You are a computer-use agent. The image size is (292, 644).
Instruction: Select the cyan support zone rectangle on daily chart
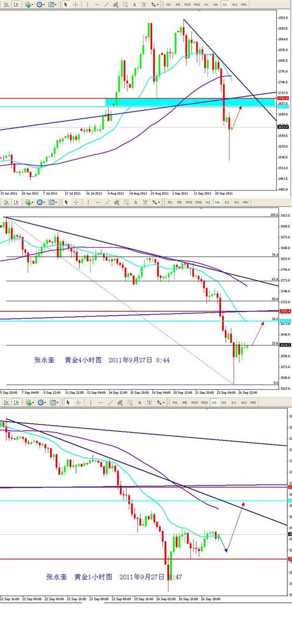[x=190, y=102]
